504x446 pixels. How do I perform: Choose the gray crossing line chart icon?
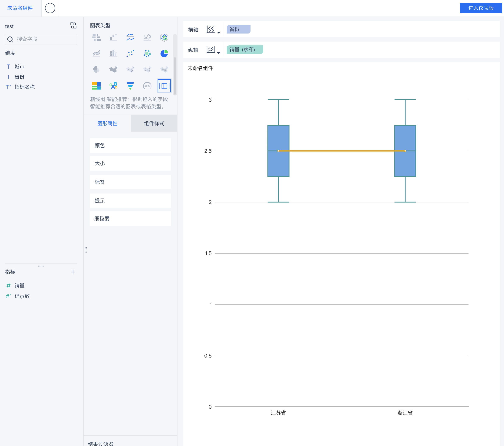147,37
